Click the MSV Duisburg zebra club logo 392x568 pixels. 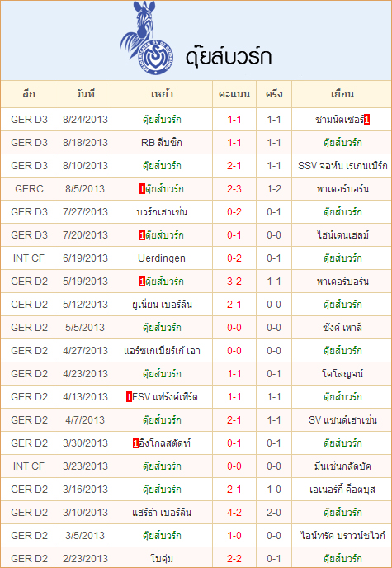tap(146, 38)
